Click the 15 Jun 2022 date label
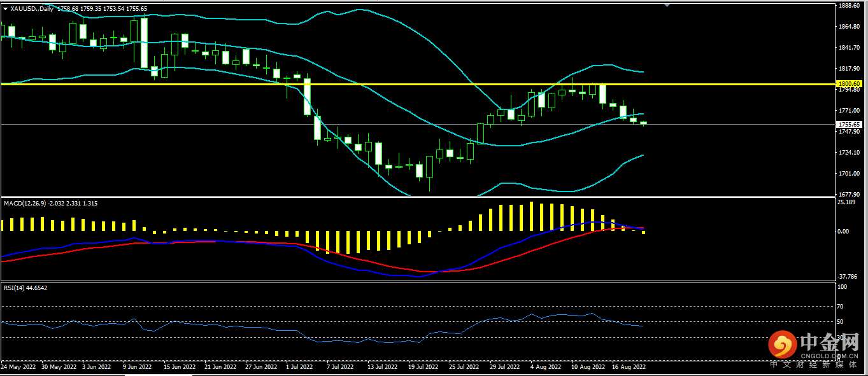The width and height of the screenshot is (868, 376). [179, 367]
